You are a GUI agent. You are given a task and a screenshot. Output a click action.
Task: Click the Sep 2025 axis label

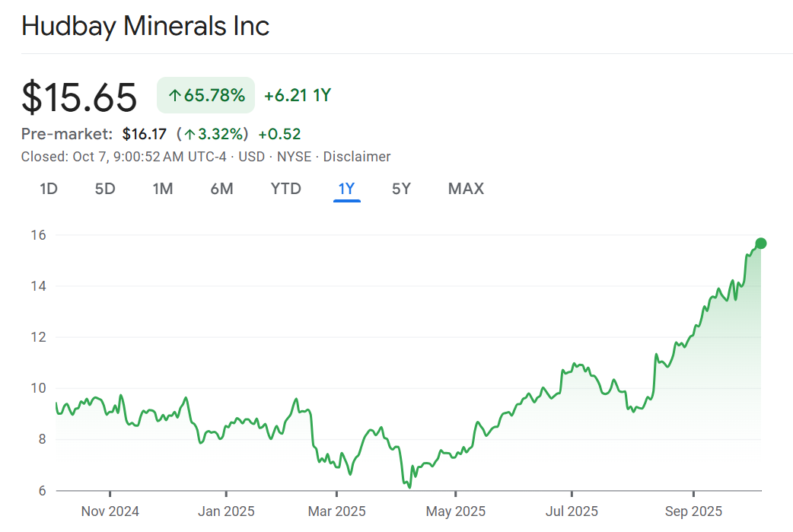tap(693, 511)
